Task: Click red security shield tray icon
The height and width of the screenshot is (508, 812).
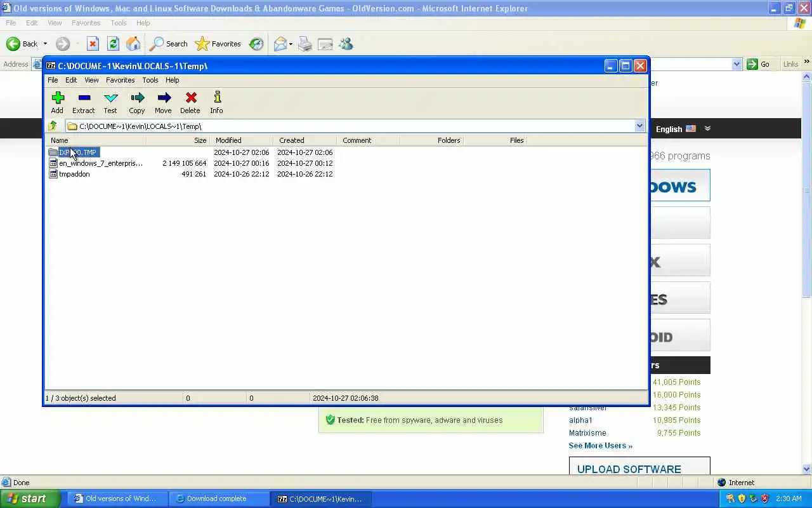Action: 765,498
